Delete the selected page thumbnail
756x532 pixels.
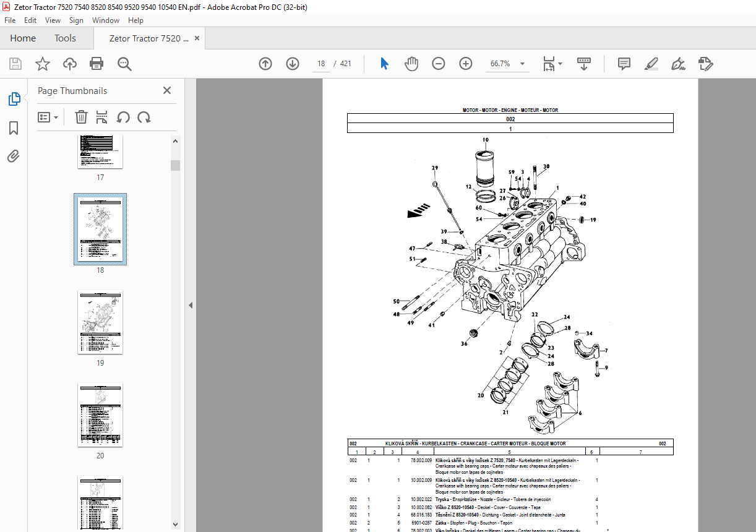tap(81, 117)
